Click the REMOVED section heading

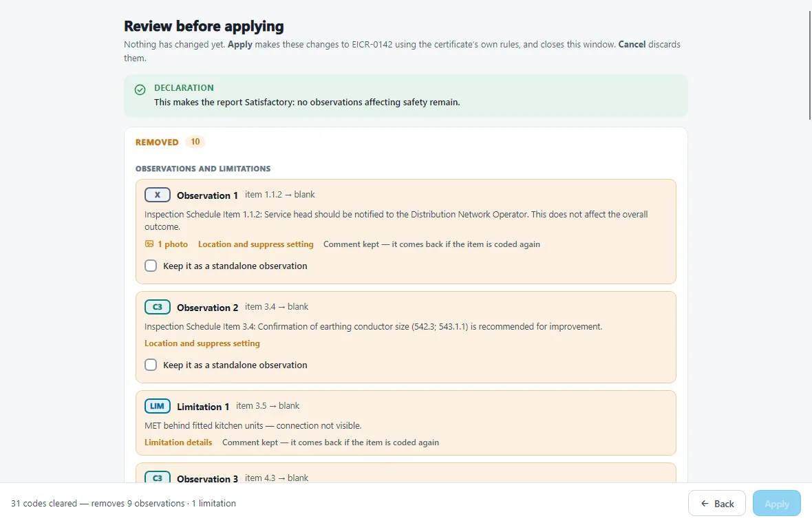click(x=157, y=142)
